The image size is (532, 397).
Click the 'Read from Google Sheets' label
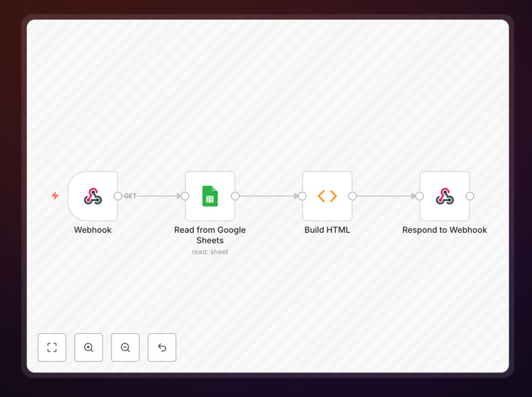[x=210, y=235]
